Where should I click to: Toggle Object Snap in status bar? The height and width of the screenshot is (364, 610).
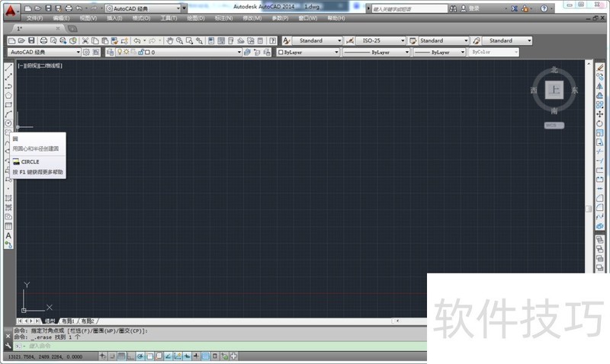(149, 356)
